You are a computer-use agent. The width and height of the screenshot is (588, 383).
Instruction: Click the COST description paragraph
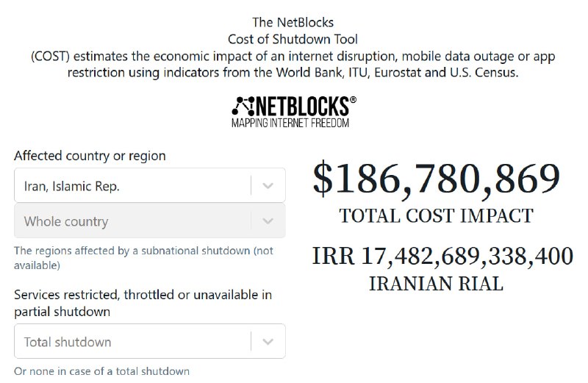point(293,64)
